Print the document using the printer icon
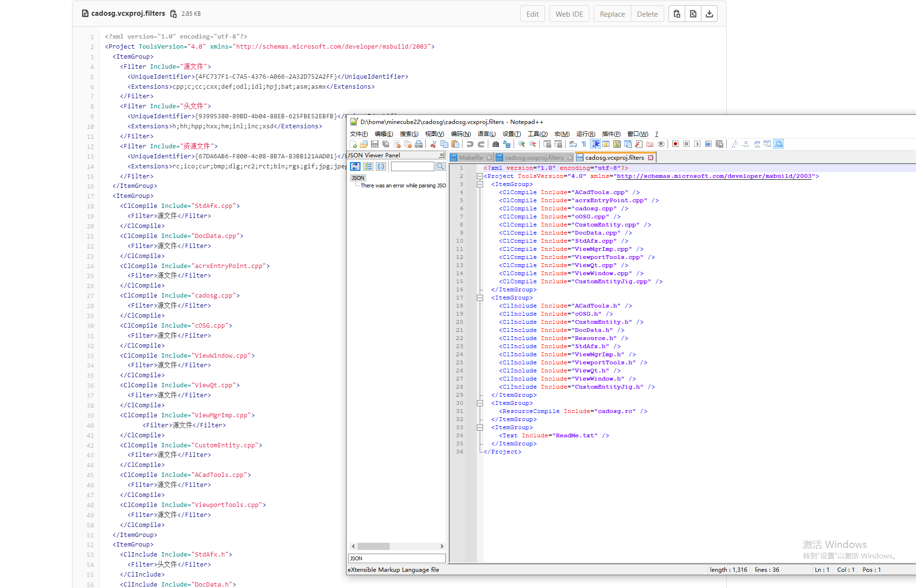The image size is (916, 588). pos(419,144)
